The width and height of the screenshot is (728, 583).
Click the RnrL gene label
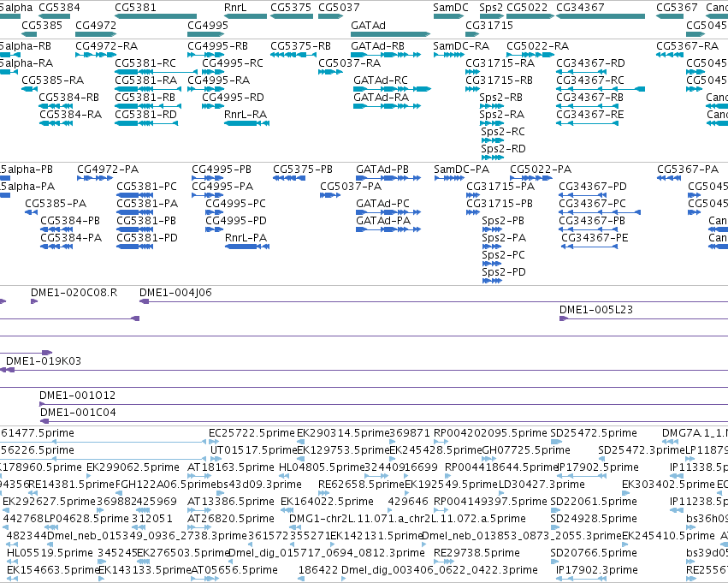235,8
